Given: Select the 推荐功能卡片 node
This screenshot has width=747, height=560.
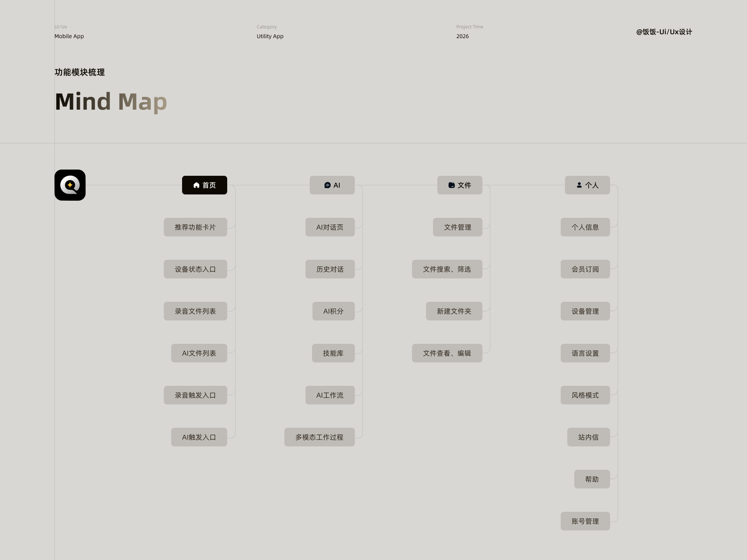Looking at the screenshot, I should pos(195,227).
